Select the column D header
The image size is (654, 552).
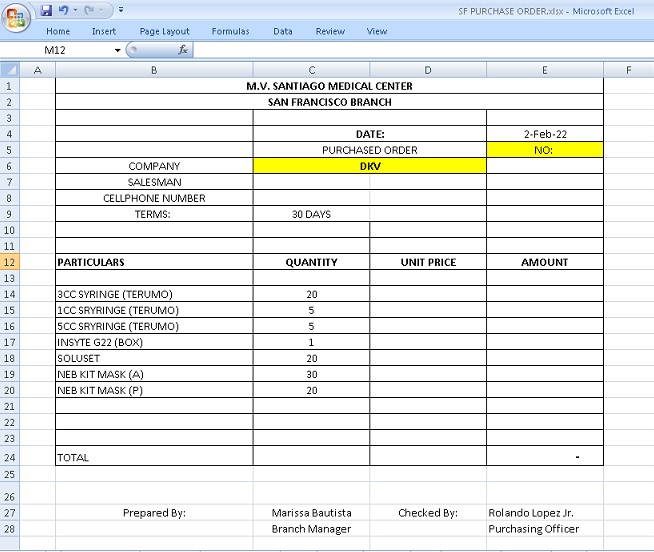tap(428, 70)
